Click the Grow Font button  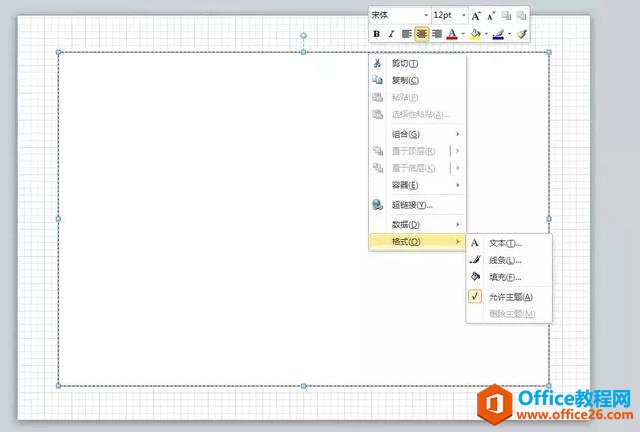pos(476,16)
